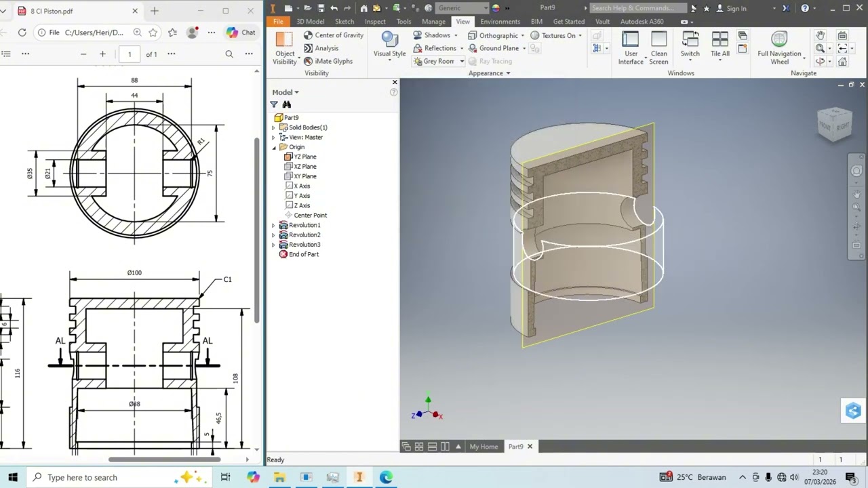Open the User Interface menu
This screenshot has width=868, height=488.
(631, 48)
